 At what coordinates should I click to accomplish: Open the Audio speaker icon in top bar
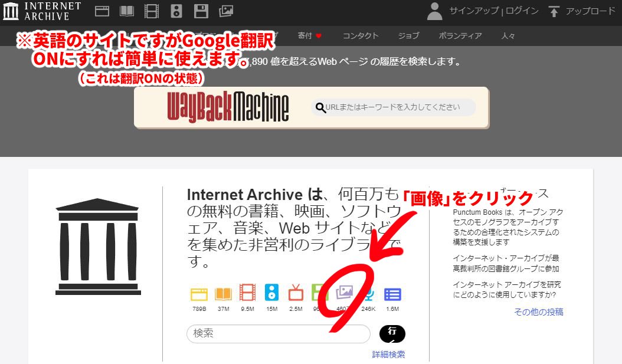pyautogui.click(x=176, y=11)
